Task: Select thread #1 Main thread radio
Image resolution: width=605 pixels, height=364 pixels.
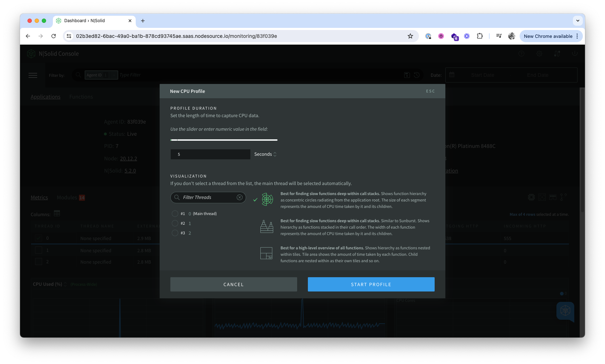Action: pyautogui.click(x=175, y=214)
